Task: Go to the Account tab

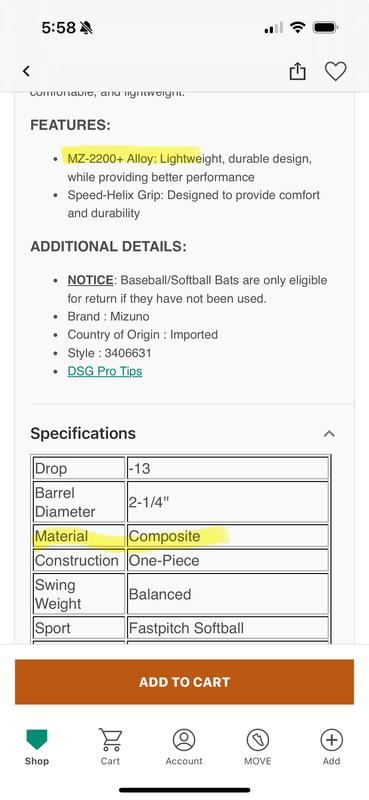Action: [184, 747]
